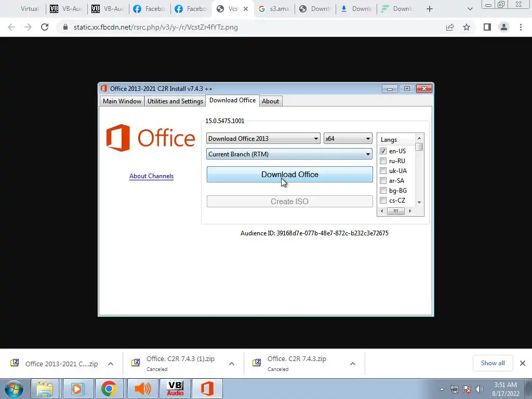The image size is (532, 399).
Task: Click the Action Center flag icon
Action: pos(467,389)
